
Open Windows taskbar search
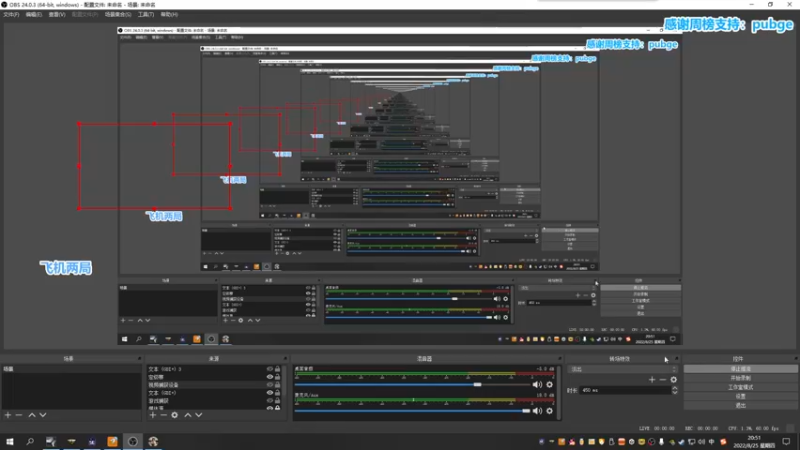point(30,442)
